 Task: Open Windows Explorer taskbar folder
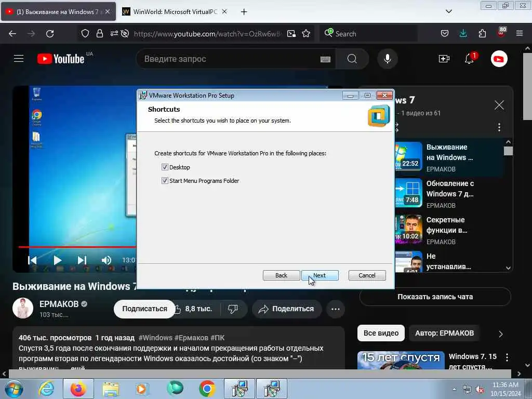pyautogui.click(x=111, y=389)
